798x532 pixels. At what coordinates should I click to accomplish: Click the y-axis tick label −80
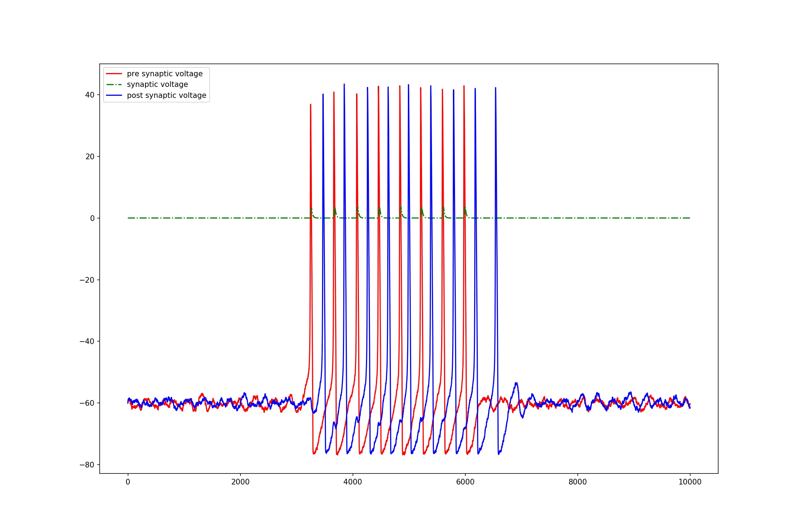(x=87, y=465)
